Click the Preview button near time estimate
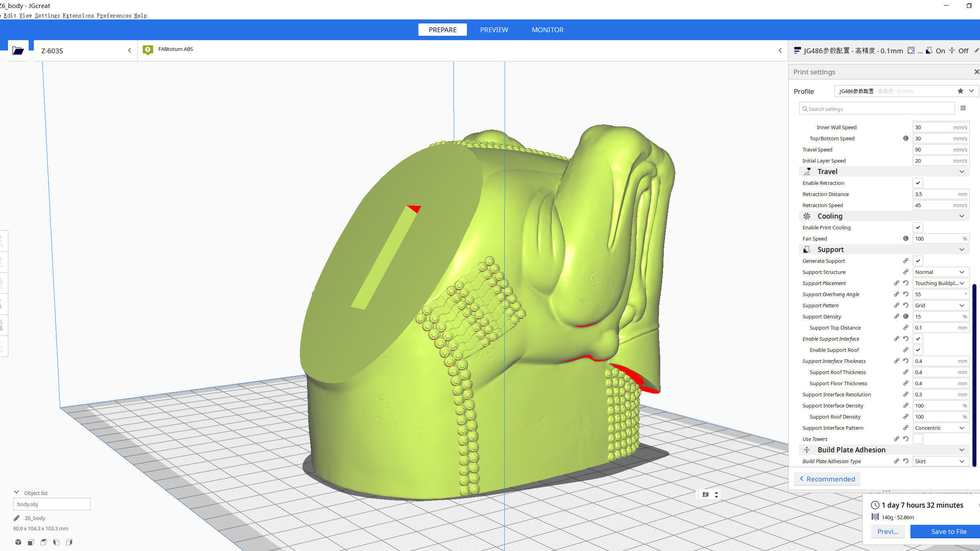Image resolution: width=980 pixels, height=551 pixels. [888, 532]
